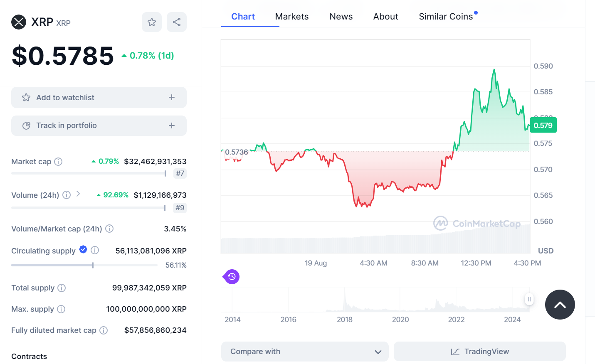595x364 pixels.
Task: Click the 56,113,081,096 XRP supply value
Action: coord(151,251)
